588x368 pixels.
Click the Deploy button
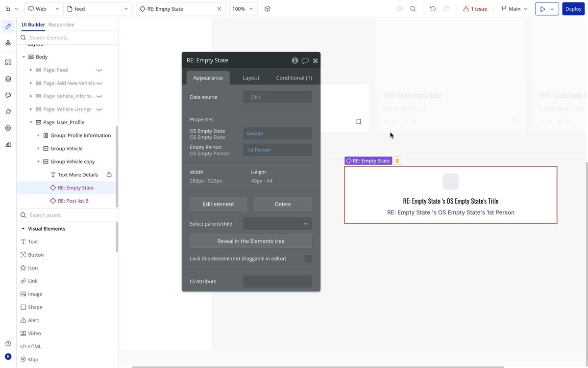click(573, 9)
